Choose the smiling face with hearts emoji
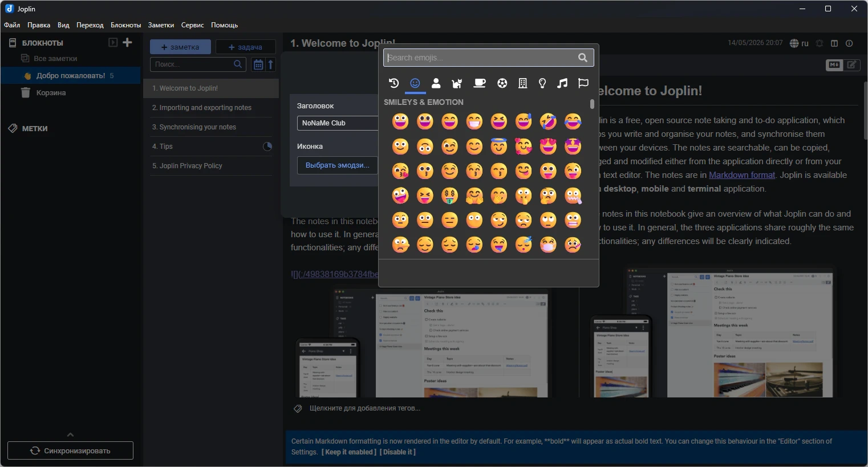The height and width of the screenshot is (467, 868). [x=524, y=146]
